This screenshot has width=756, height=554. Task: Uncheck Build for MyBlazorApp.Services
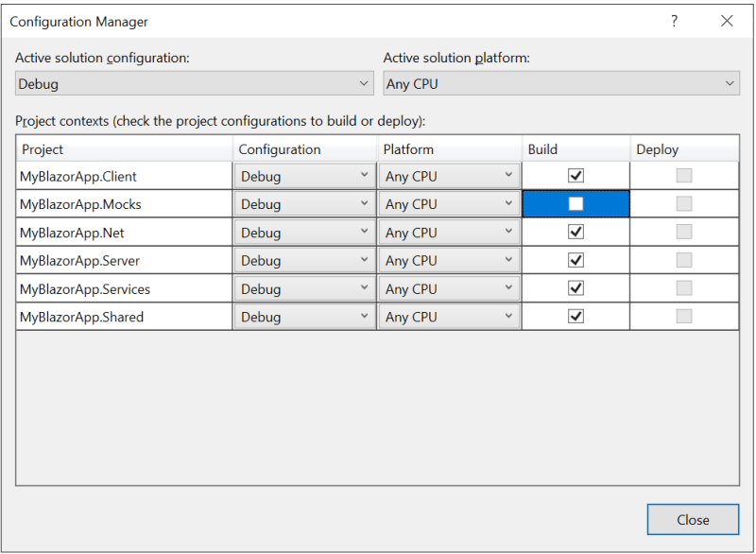click(576, 288)
